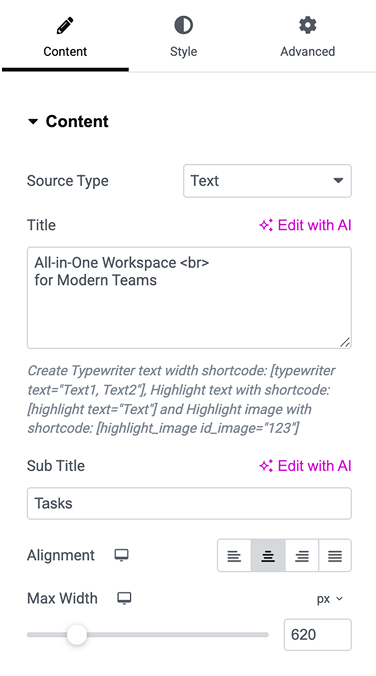This screenshot has height=676, width=376.
Task: Switch to the Advanced tab
Action: tap(307, 37)
